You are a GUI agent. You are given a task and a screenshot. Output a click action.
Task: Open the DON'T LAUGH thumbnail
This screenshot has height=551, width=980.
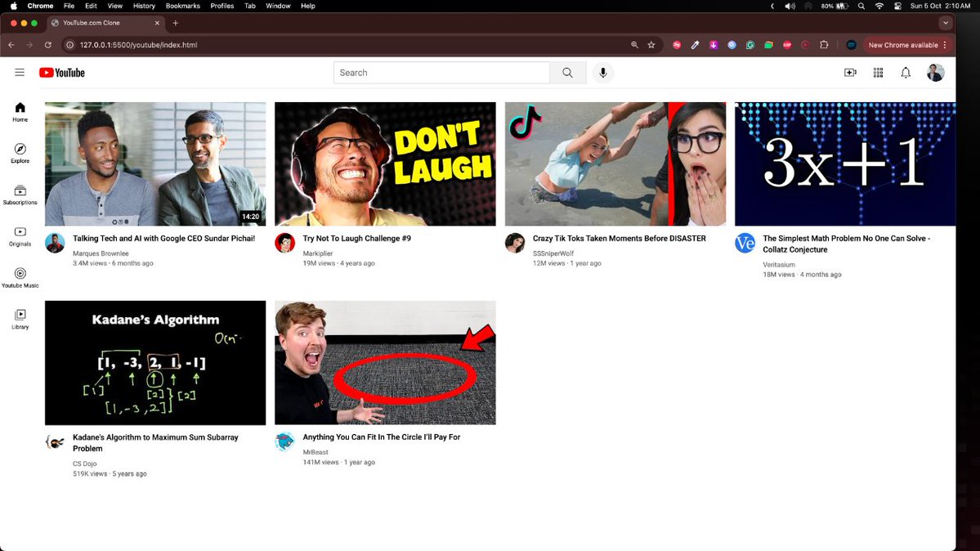[x=385, y=164]
